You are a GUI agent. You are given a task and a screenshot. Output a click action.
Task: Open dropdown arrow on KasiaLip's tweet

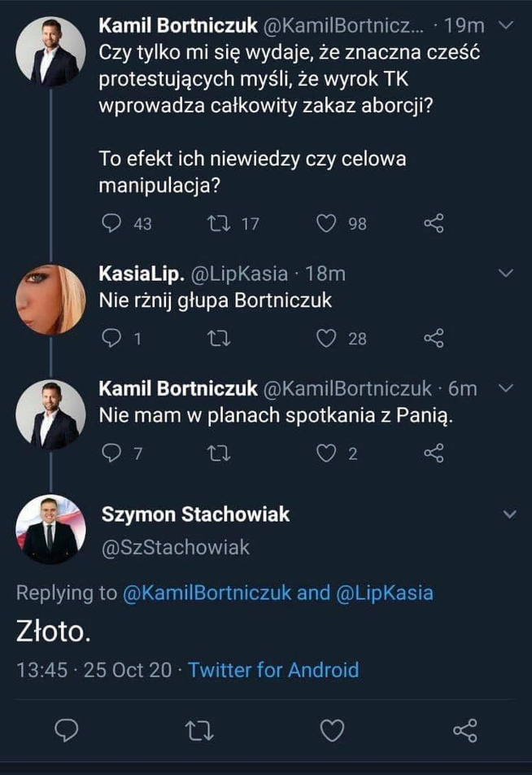(x=505, y=273)
